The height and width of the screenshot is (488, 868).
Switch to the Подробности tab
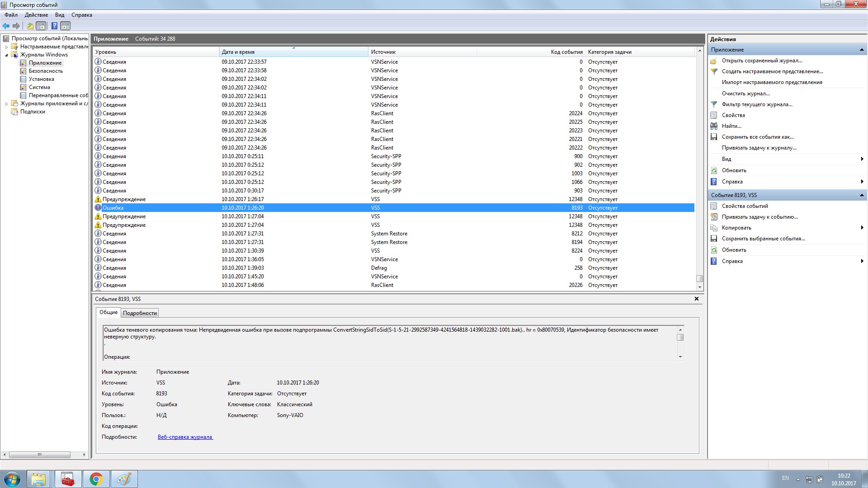pyautogui.click(x=140, y=313)
